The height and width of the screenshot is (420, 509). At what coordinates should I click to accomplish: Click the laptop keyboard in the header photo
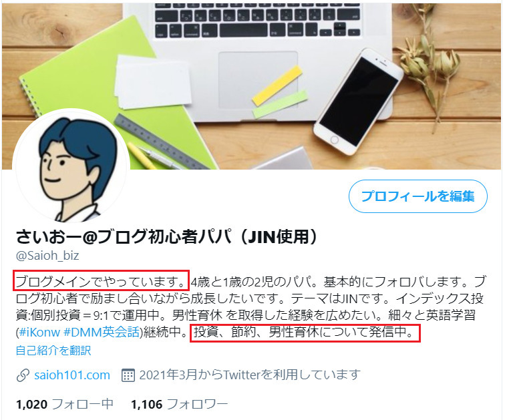click(x=258, y=21)
